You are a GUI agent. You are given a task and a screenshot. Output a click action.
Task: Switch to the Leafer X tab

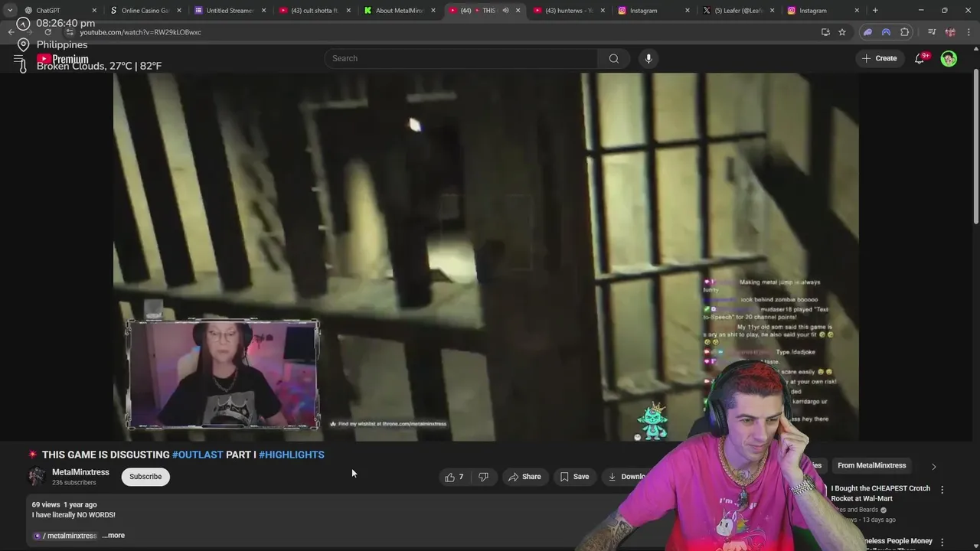(x=739, y=11)
